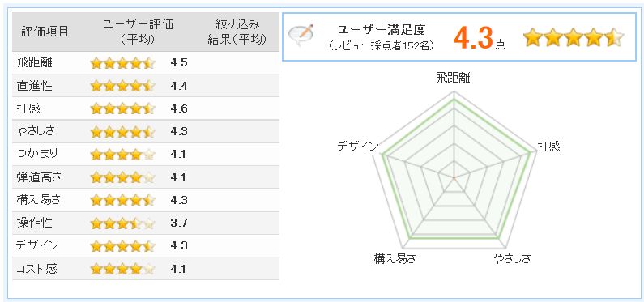Click the review comment pencil icon
Viewport: 644px width, 302px height.
pos(301,36)
